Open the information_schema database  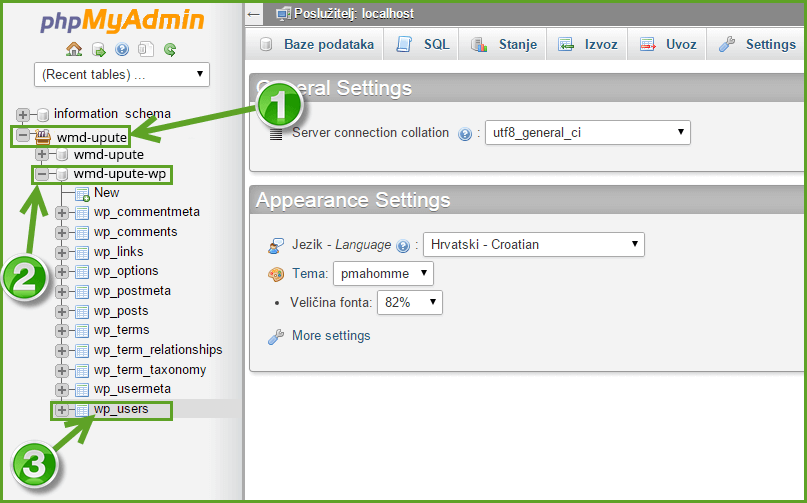point(112,114)
